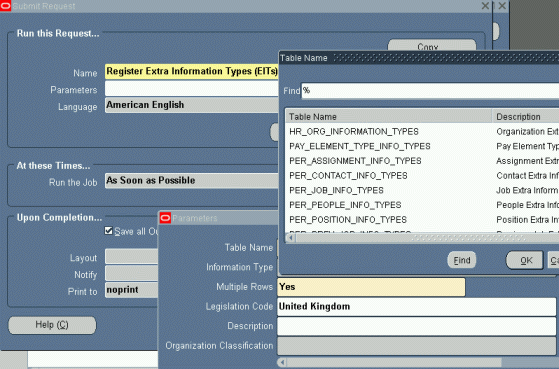The width and height of the screenshot is (559, 369).
Task: Toggle the Save all Output checkbox
Action: click(109, 231)
